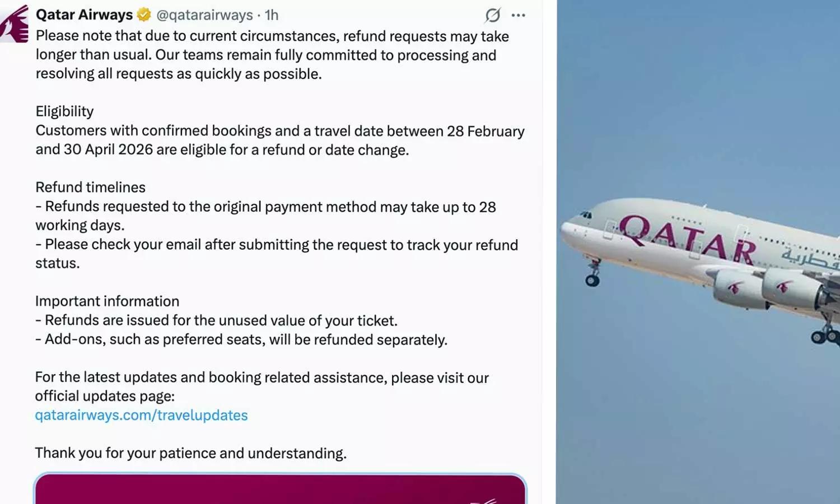The width and height of the screenshot is (840, 504).
Task: Open the Qatar Airways display name
Action: click(x=84, y=15)
